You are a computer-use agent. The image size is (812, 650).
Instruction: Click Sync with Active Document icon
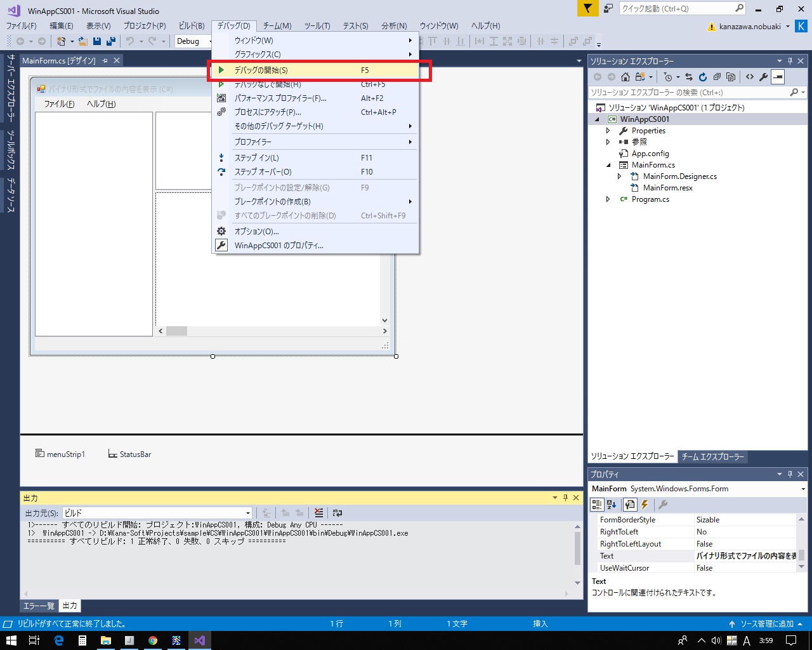click(688, 77)
